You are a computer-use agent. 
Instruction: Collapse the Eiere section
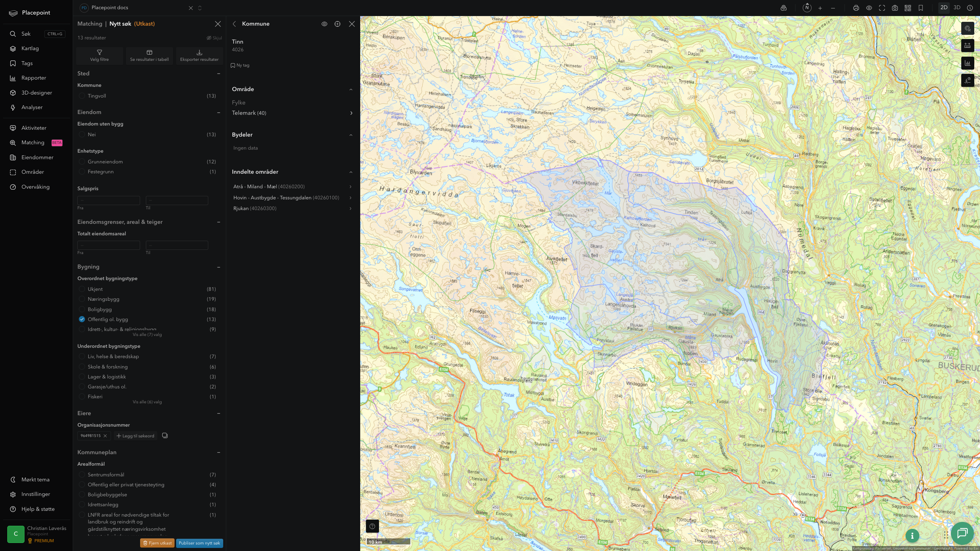pyautogui.click(x=219, y=413)
